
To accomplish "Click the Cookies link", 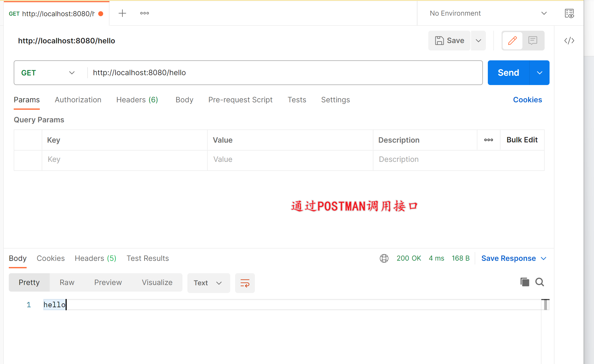I will [527, 100].
